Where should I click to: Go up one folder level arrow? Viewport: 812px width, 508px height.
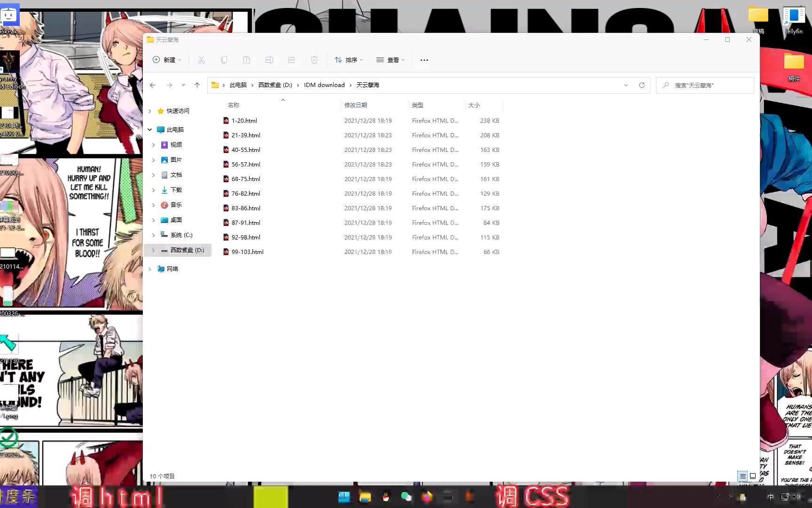[x=197, y=85]
